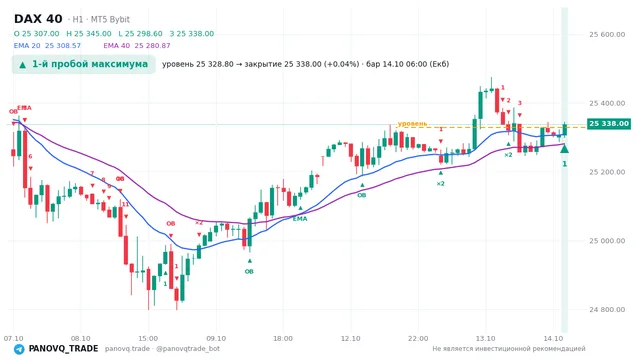
Task: Click the 25 000.00 price axis label
Action: click(x=607, y=241)
